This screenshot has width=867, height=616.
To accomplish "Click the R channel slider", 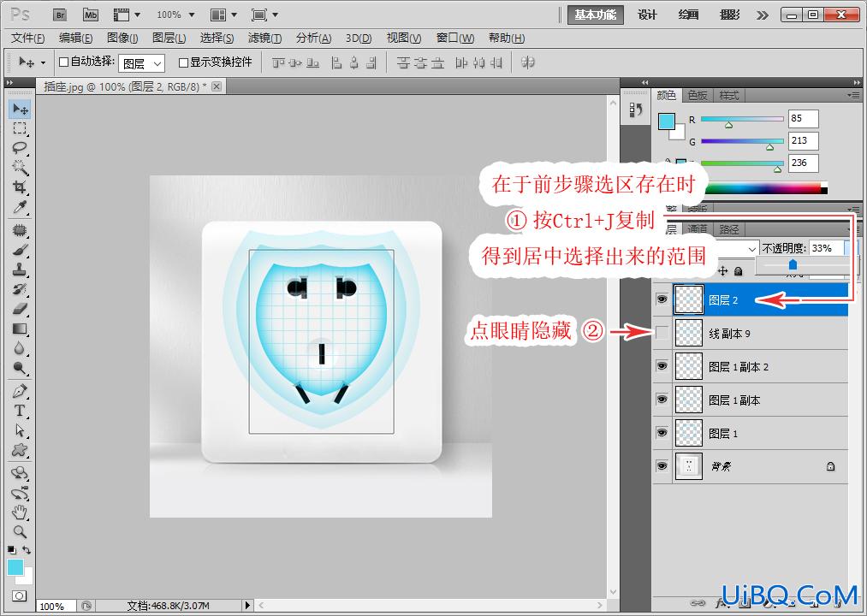I will coord(742,119).
